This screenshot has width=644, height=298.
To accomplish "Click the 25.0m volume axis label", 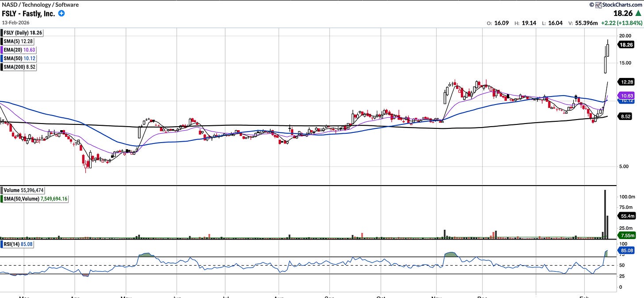I will [x=625, y=228].
